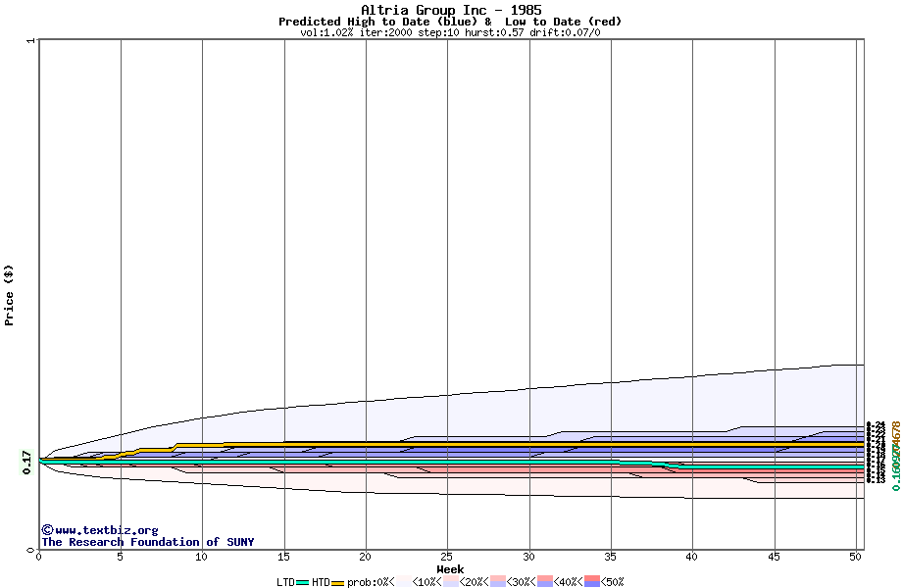902x588 pixels.
Task: Click the highlighted "0.17" starting price label
Action: pyautogui.click(x=27, y=463)
